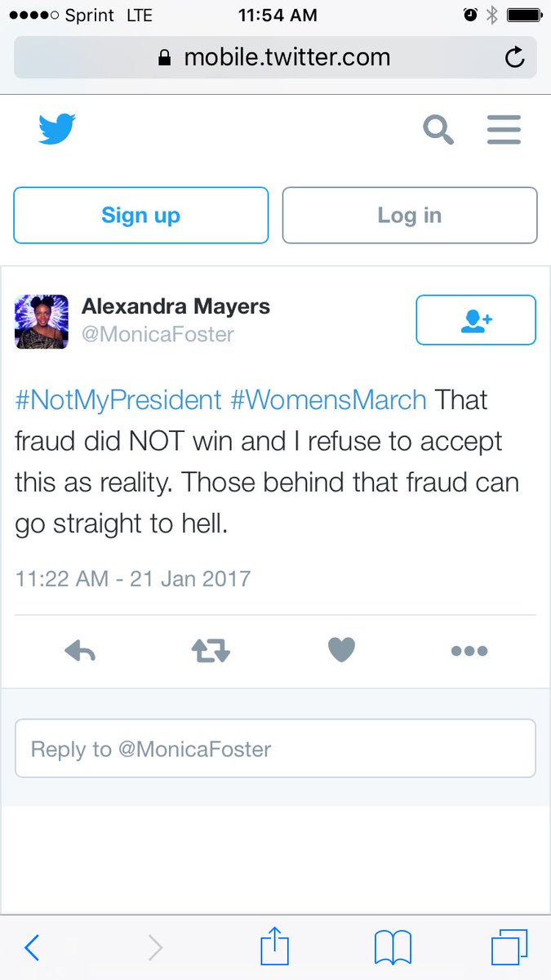This screenshot has height=980, width=551.
Task: Like the tweet with heart icon
Action: click(x=341, y=650)
